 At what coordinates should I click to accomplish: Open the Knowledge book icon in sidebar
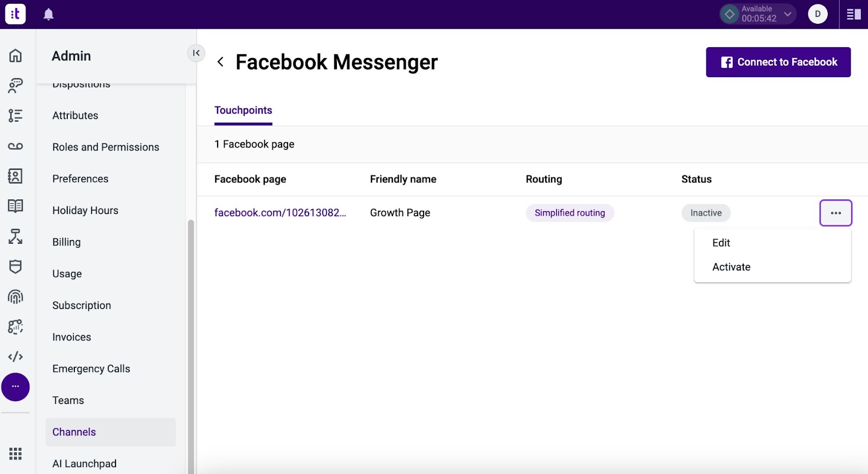[15, 206]
